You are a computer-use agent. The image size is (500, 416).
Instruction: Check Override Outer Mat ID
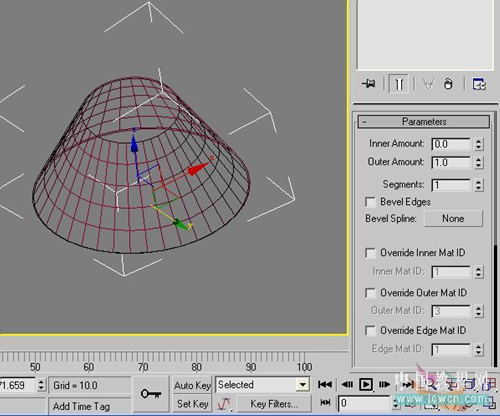(x=370, y=293)
